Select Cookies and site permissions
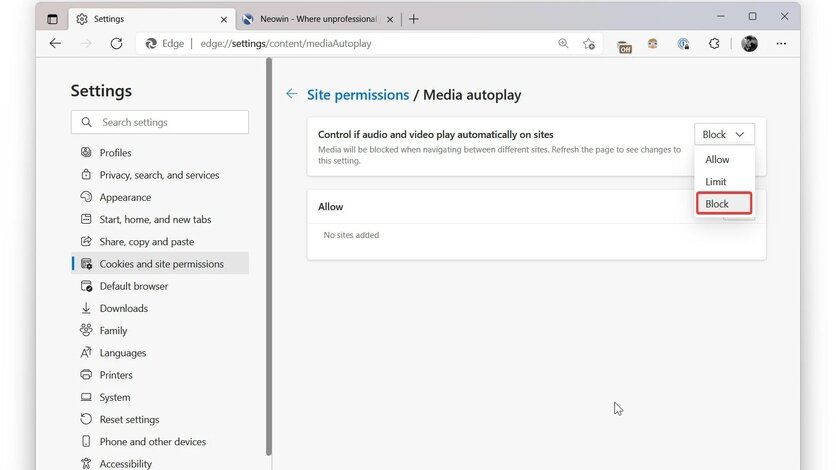The height and width of the screenshot is (470, 836). tap(160, 264)
